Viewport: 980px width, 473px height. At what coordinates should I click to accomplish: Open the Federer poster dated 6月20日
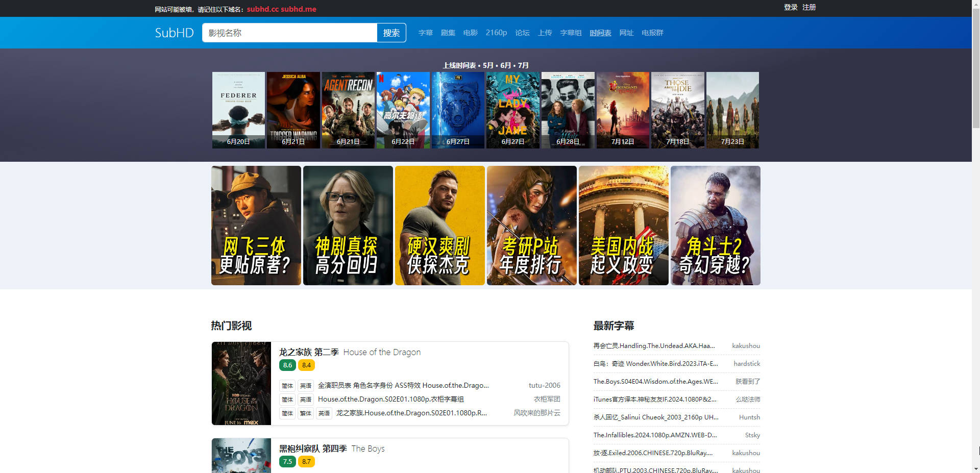click(x=238, y=110)
